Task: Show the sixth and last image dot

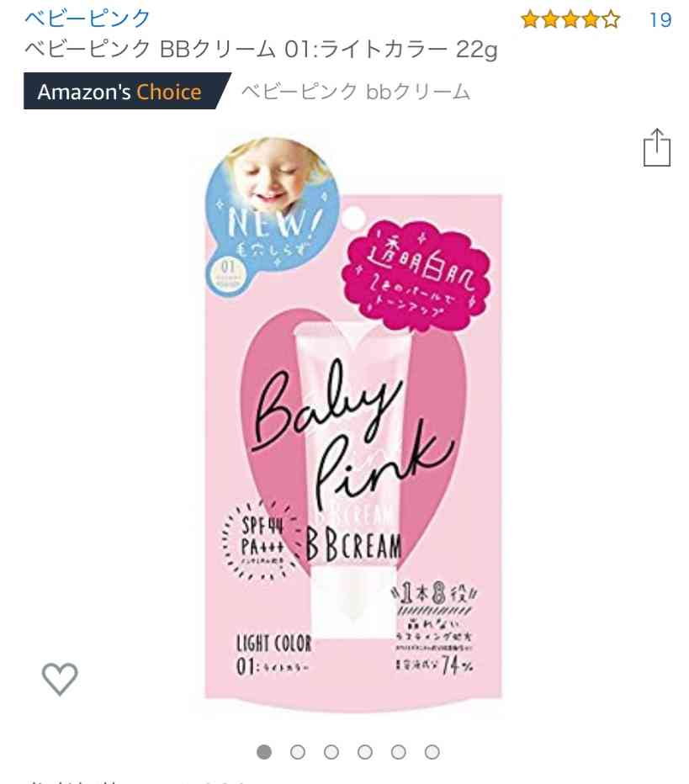Action: [x=432, y=751]
